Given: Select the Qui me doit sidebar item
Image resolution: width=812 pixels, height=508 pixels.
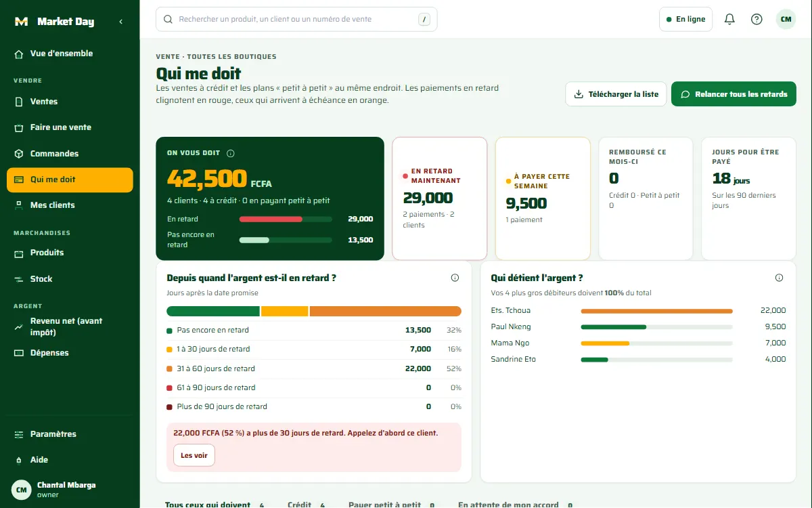Looking at the screenshot, I should coord(70,179).
